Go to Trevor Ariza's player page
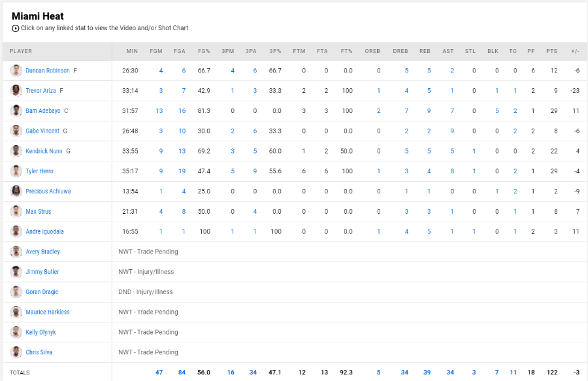588x381 pixels. pos(41,91)
